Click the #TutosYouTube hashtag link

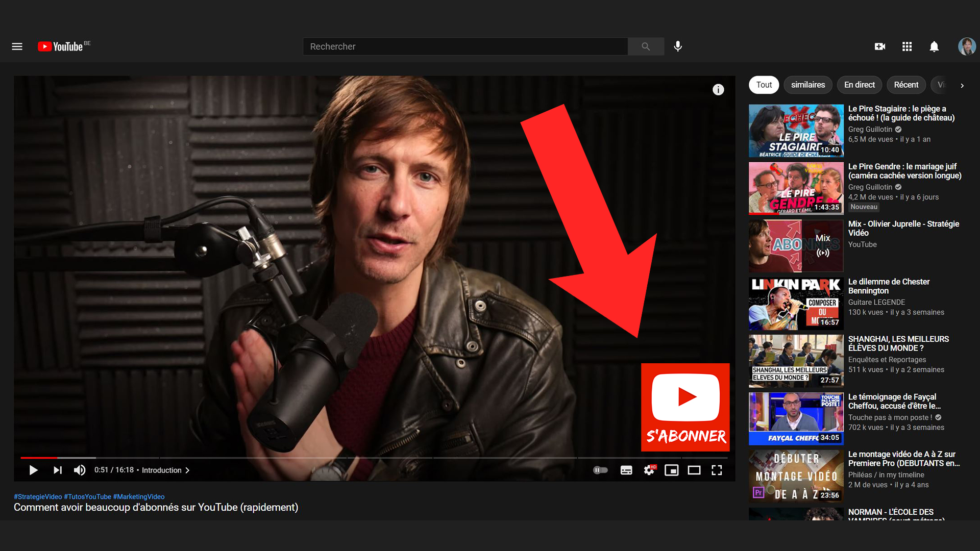click(87, 496)
